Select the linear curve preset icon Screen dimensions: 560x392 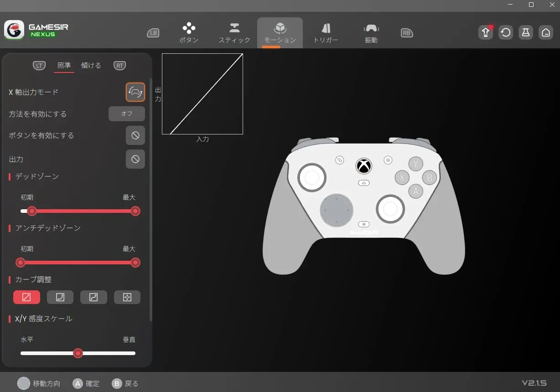point(26,297)
